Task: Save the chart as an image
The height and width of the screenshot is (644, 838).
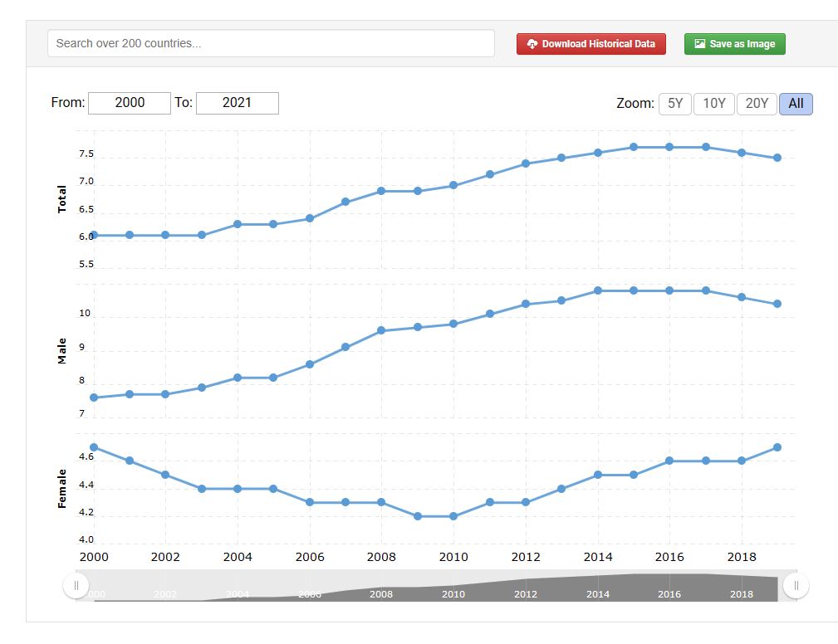Action: click(735, 44)
